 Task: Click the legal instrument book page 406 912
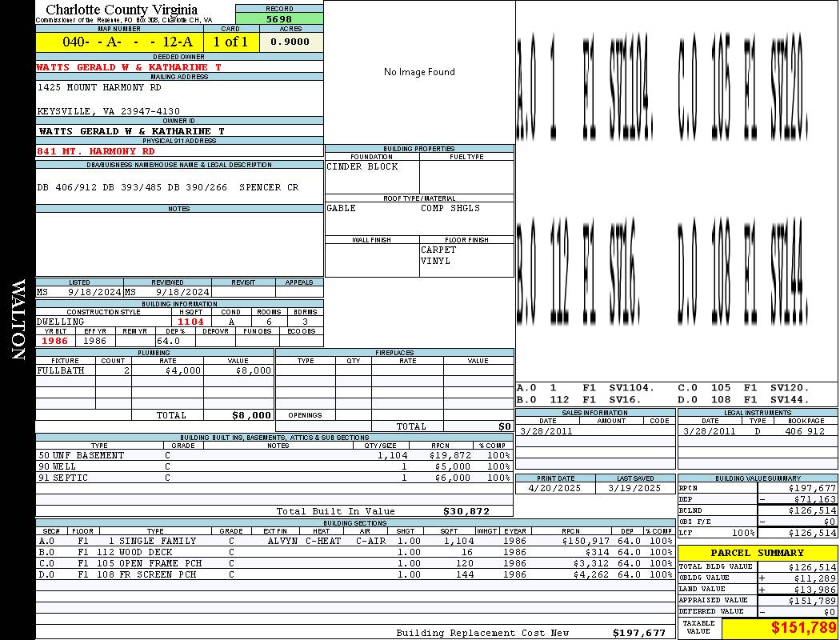[805, 431]
